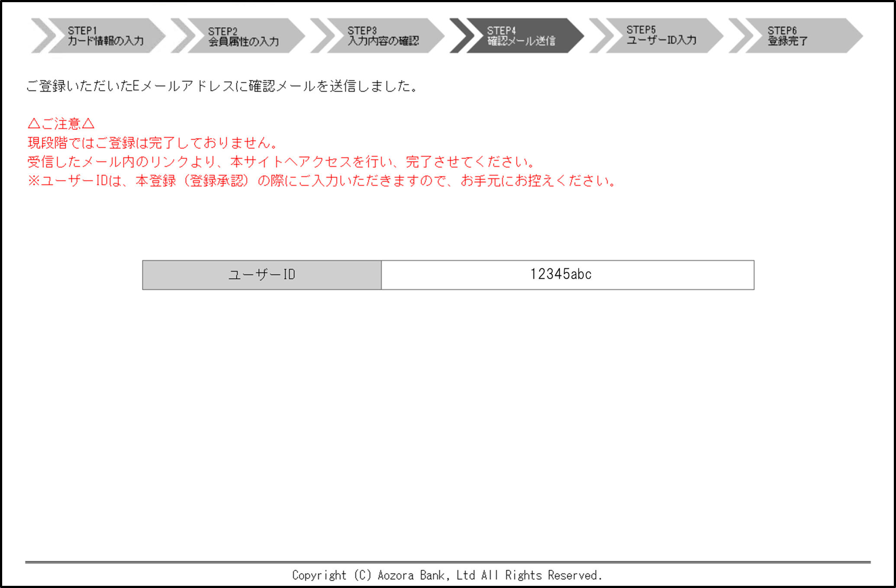The image size is (896, 588).
Task: Click the active STEP4 確認メール送信 step
Action: 521,36
